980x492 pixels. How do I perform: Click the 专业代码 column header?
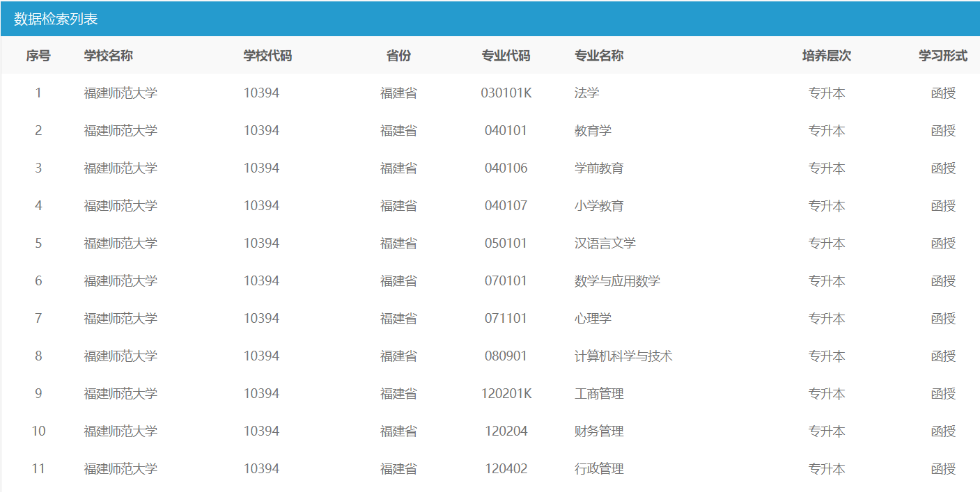[x=506, y=56]
